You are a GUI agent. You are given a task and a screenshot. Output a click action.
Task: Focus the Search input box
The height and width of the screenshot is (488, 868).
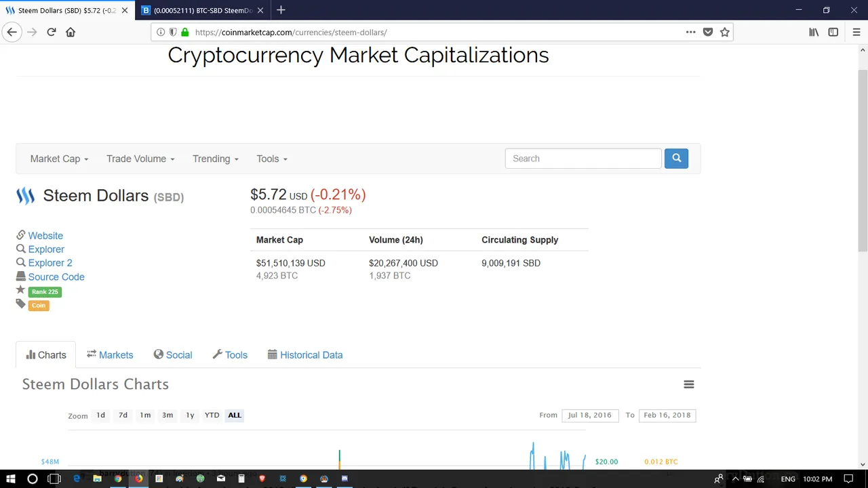(x=583, y=158)
